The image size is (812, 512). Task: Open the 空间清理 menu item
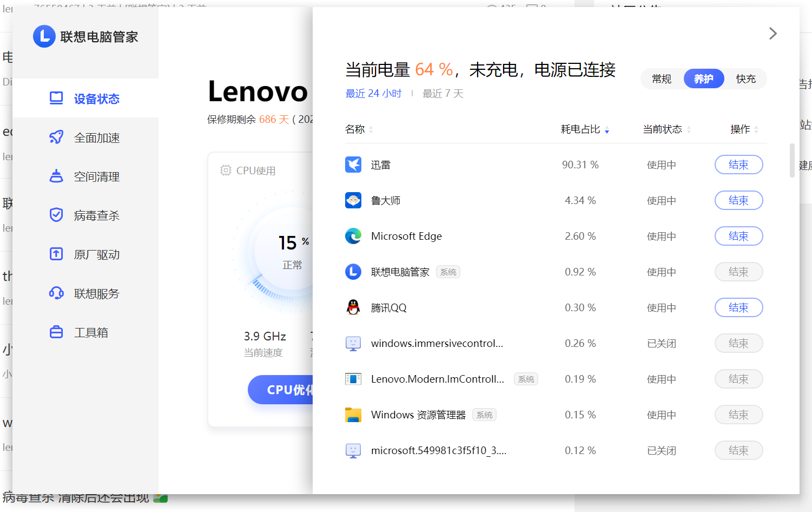(85, 176)
